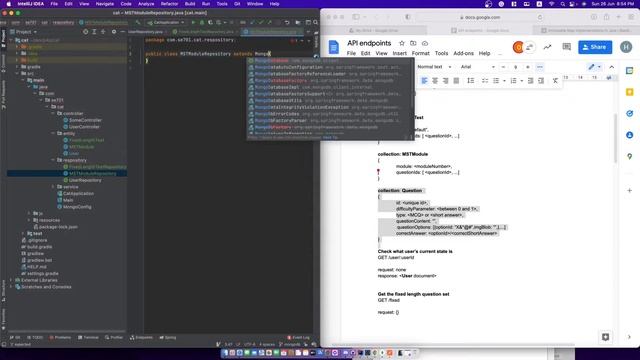The height and width of the screenshot is (360, 640).
Task: Expand the External Libraries node
Action: pos(11,280)
